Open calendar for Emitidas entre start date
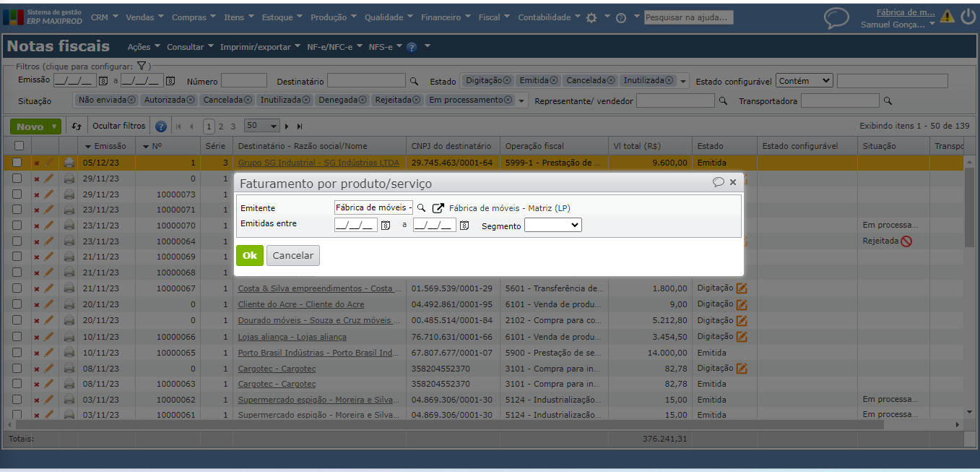Viewport: 980px width, 472px height. pyautogui.click(x=386, y=226)
